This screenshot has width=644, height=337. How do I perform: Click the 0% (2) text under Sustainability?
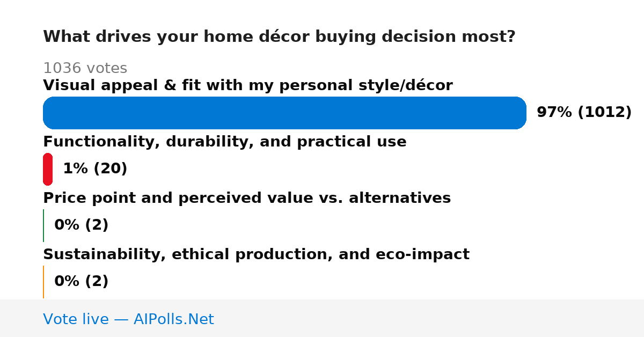point(82,282)
